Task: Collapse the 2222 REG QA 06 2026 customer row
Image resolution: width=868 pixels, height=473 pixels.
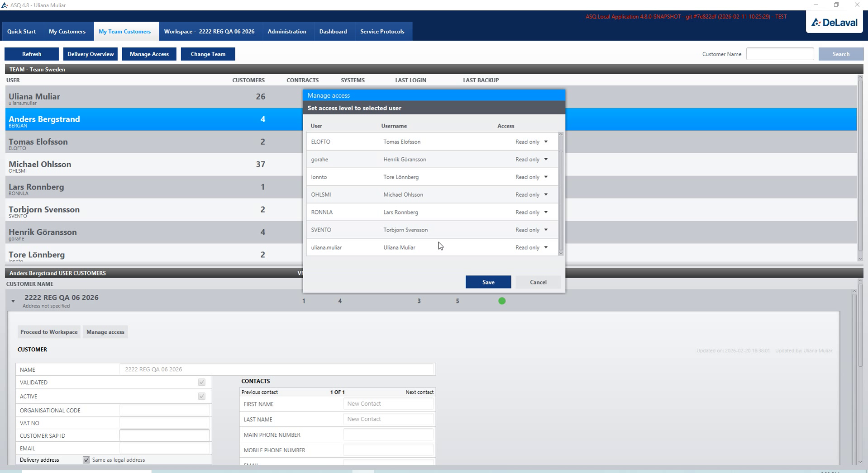Action: click(13, 301)
